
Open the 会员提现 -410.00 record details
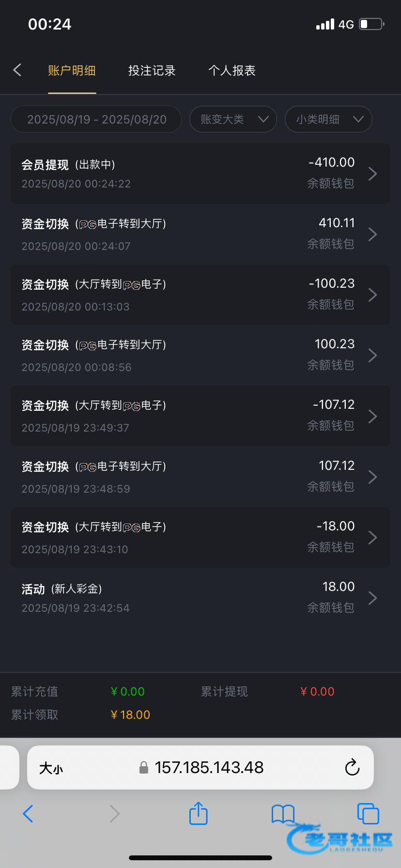pos(200,173)
